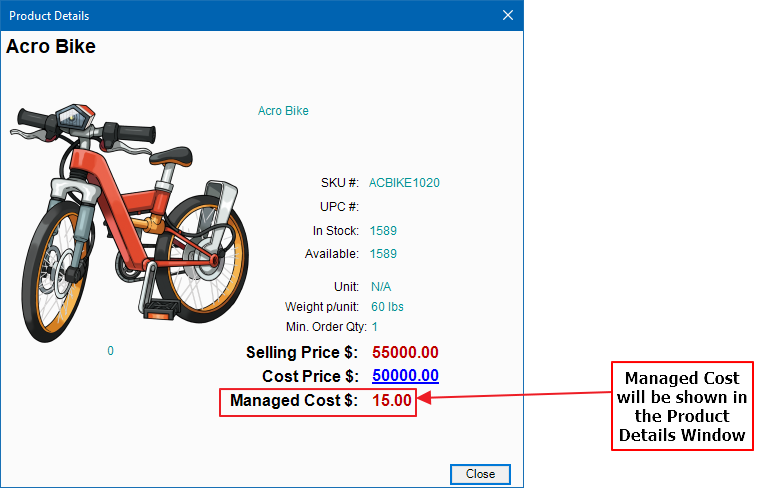This screenshot has width=781, height=488.
Task: Click the Available quantity value
Action: point(383,254)
